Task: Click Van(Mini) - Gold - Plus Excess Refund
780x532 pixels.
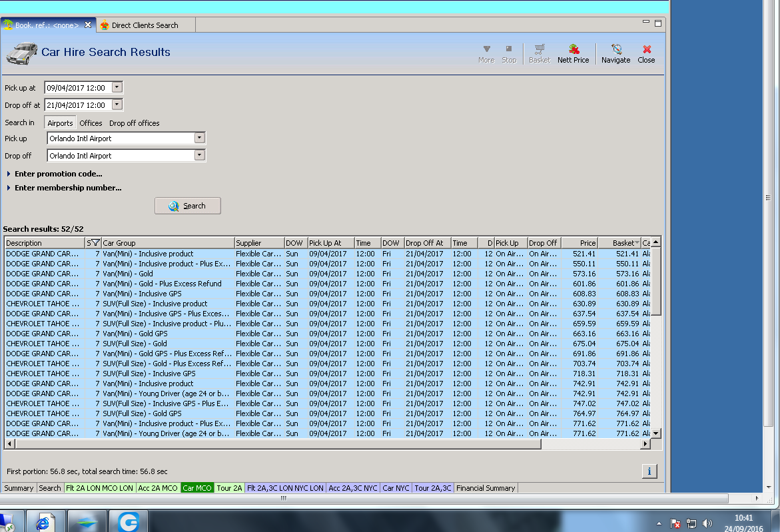Action: 162,284
